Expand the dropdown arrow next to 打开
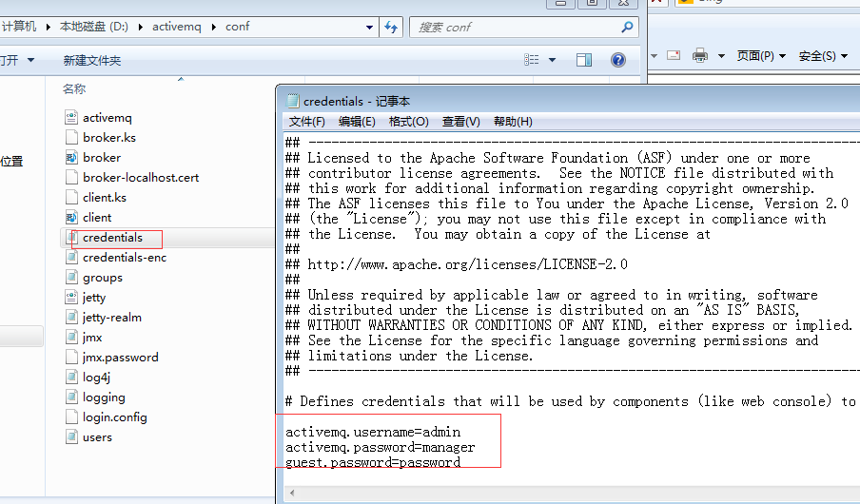Image resolution: width=860 pixels, height=504 pixels. tap(30, 60)
